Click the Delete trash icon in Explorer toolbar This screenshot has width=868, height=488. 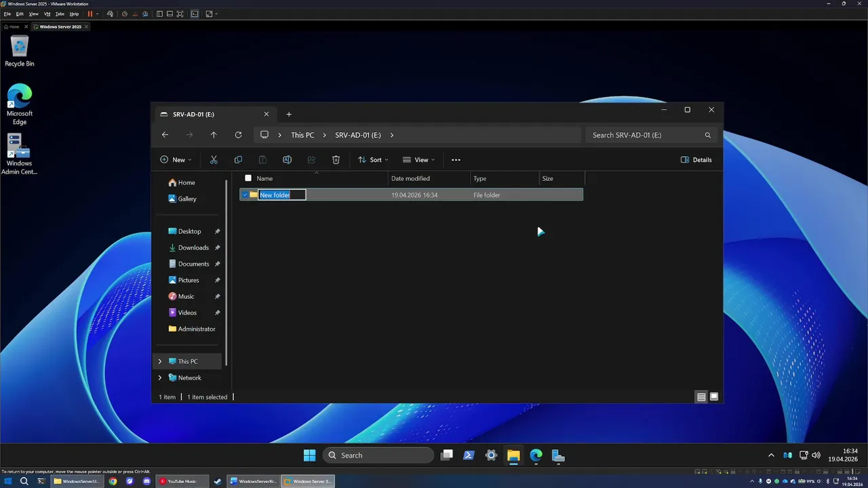(336, 160)
